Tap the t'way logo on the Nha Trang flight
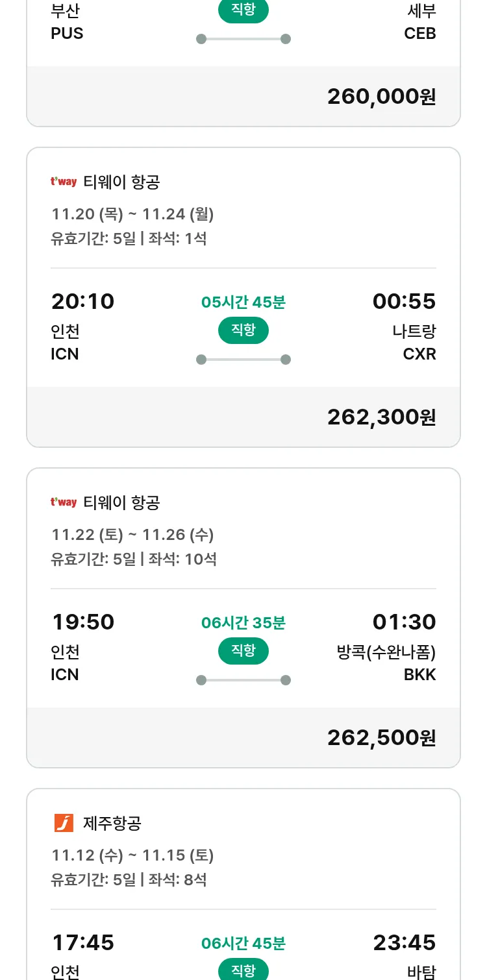This screenshot has height=980, width=487. (64, 182)
